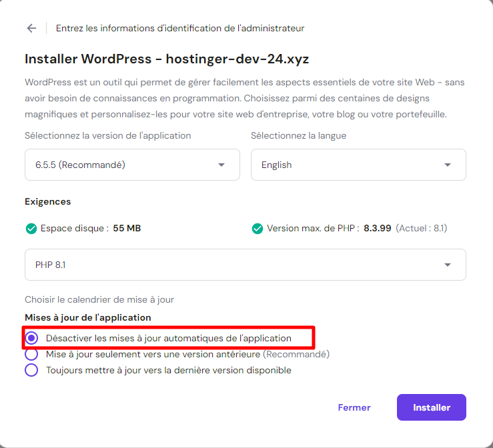
Task: Open the PHP 8.1 version dropdown
Action: 245,265
